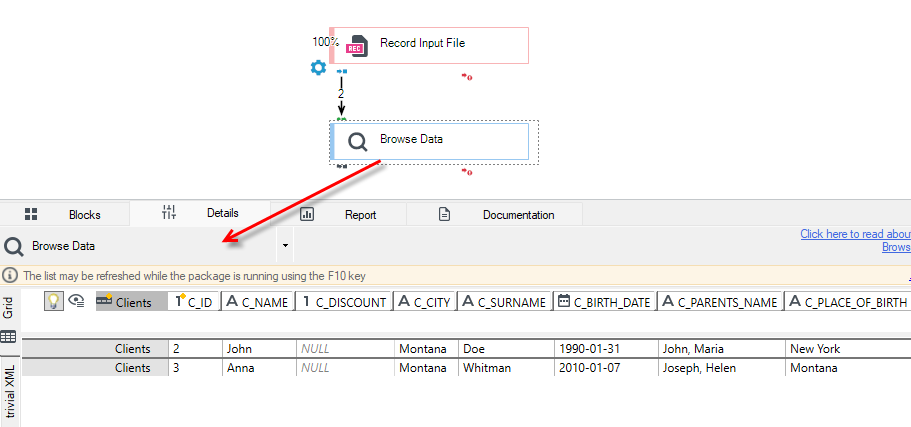Click the 'Joseph, Helen' parents cell
The image size is (911, 427).
[722, 368]
